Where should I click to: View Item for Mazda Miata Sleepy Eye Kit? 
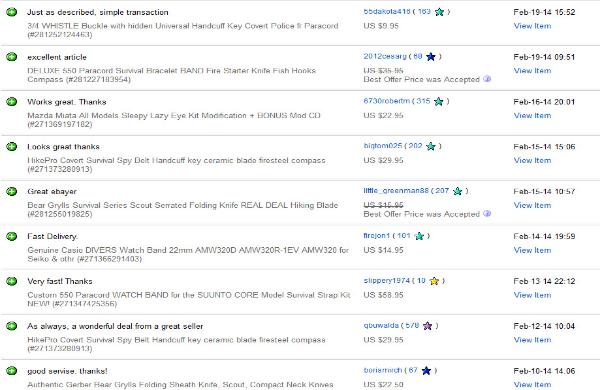click(x=532, y=115)
